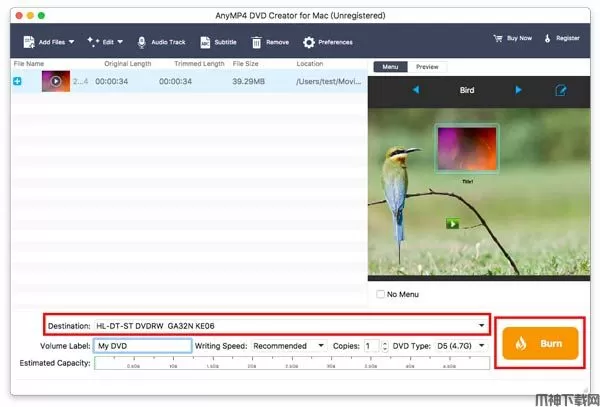Expand the plus icon beside the video row
600x407 pixels.
[17, 81]
